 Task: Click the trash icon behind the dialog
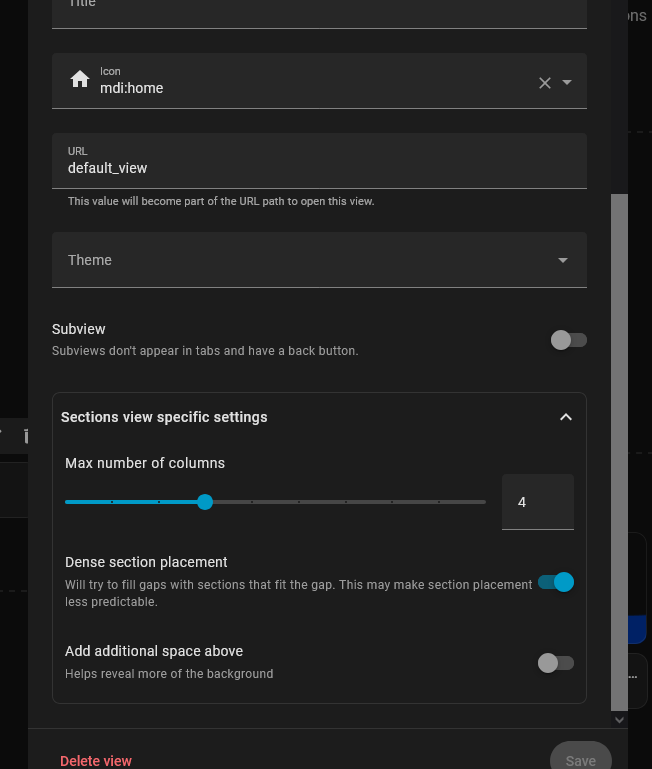coord(26,436)
